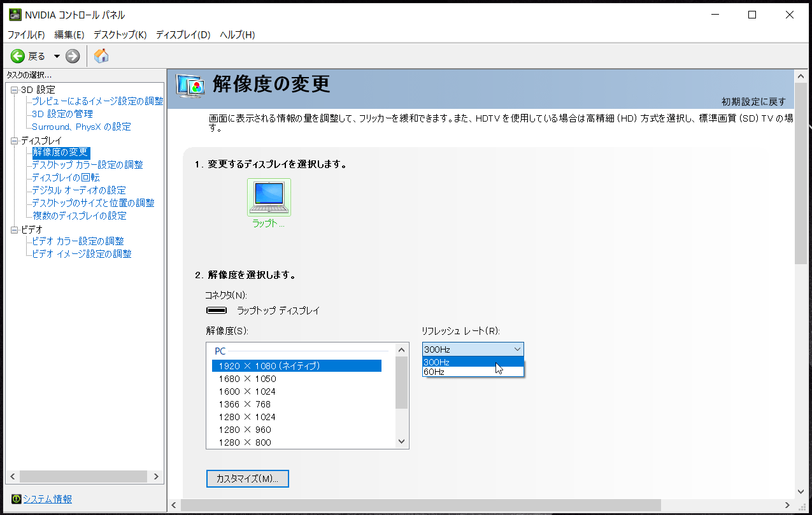Open the ファイル(F) menu
The image size is (812, 515).
26,34
